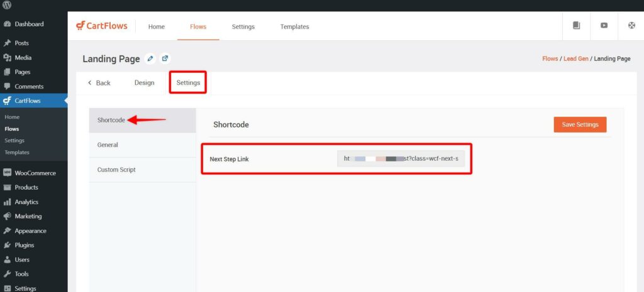Click the Users icon in sidebar
The width and height of the screenshot is (644, 292).
(7, 259)
